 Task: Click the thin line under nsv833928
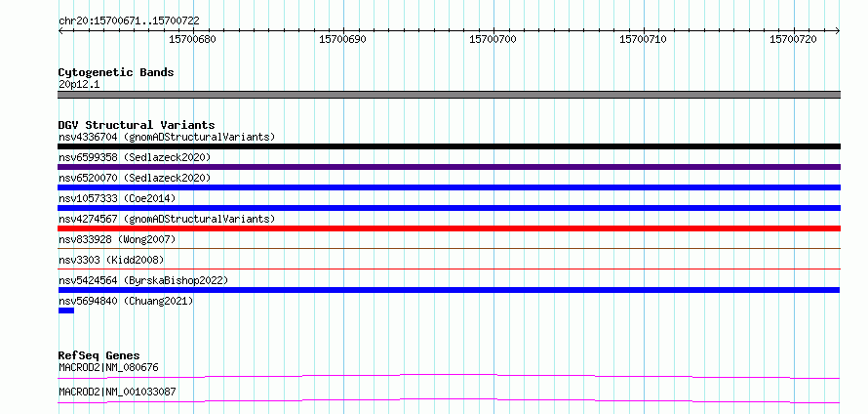pyautogui.click(x=449, y=248)
